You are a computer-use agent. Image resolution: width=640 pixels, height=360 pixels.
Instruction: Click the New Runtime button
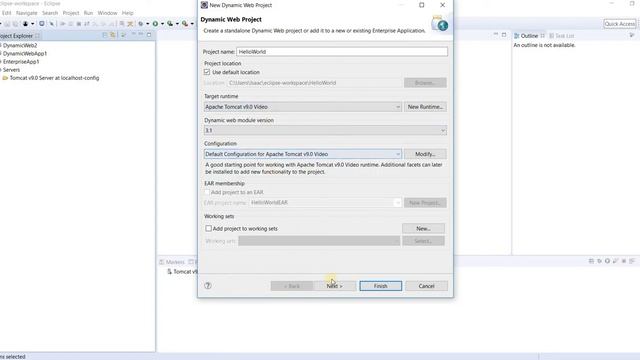pyautogui.click(x=425, y=107)
